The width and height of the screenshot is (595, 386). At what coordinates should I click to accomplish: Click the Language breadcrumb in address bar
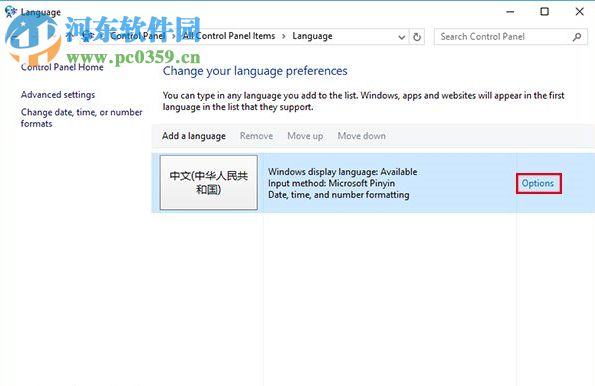click(x=312, y=36)
